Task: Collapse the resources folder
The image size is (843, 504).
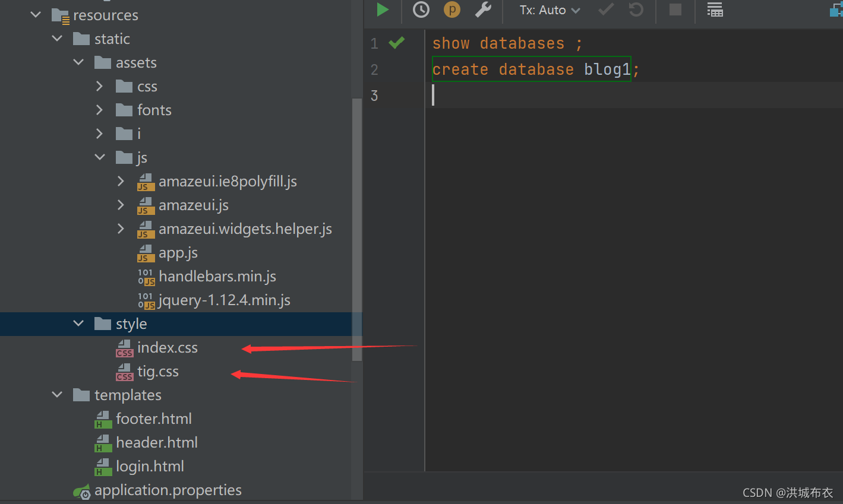Action: click(x=36, y=15)
